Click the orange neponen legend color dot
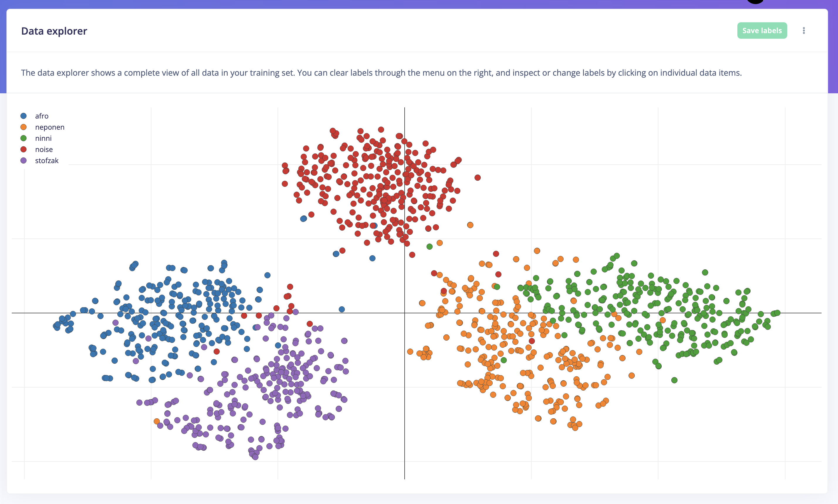838x504 pixels. click(x=23, y=127)
